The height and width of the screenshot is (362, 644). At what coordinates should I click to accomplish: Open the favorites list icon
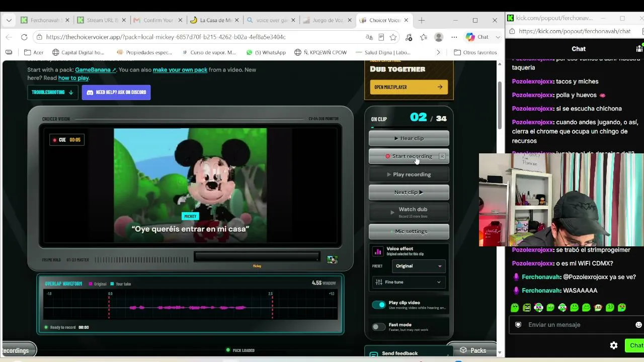[x=424, y=37]
